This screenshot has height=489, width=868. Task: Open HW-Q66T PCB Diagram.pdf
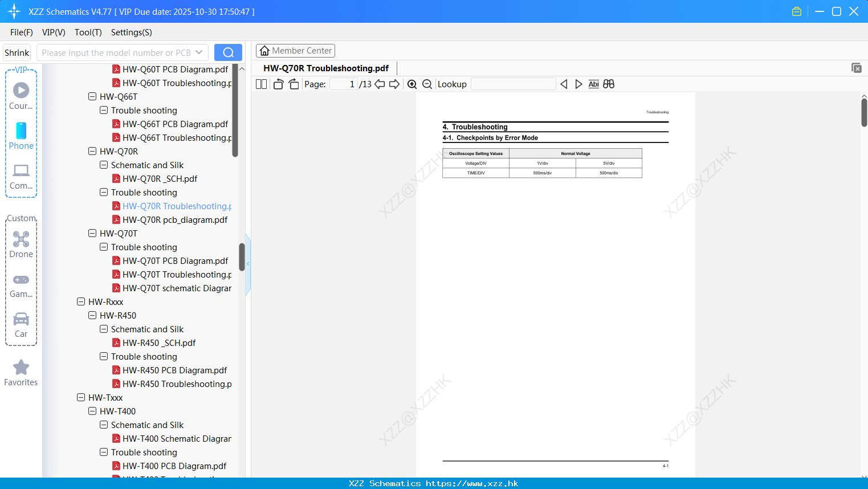point(175,124)
